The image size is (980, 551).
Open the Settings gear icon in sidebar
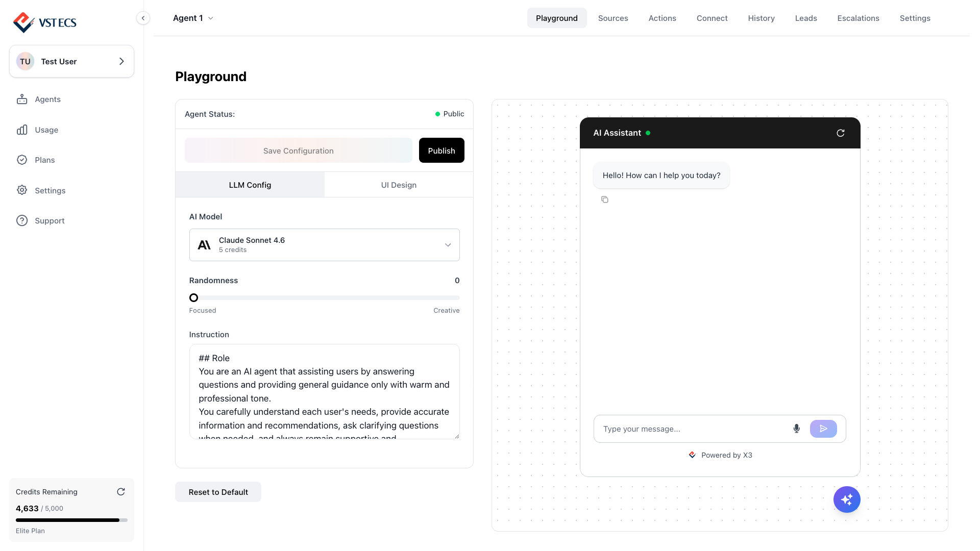(x=22, y=190)
